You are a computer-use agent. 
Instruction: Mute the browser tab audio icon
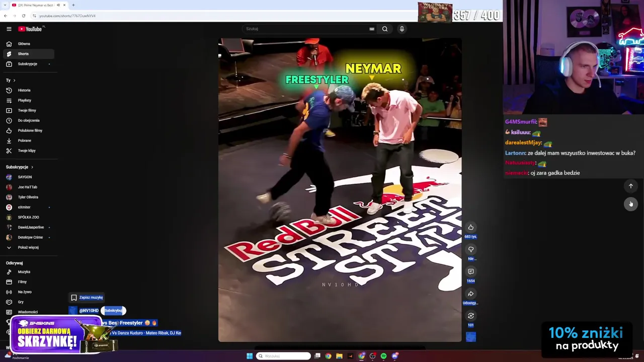point(58,5)
